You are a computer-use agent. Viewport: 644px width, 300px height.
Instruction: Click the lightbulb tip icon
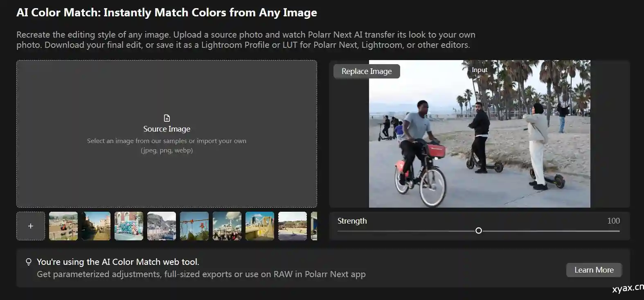pos(28,262)
